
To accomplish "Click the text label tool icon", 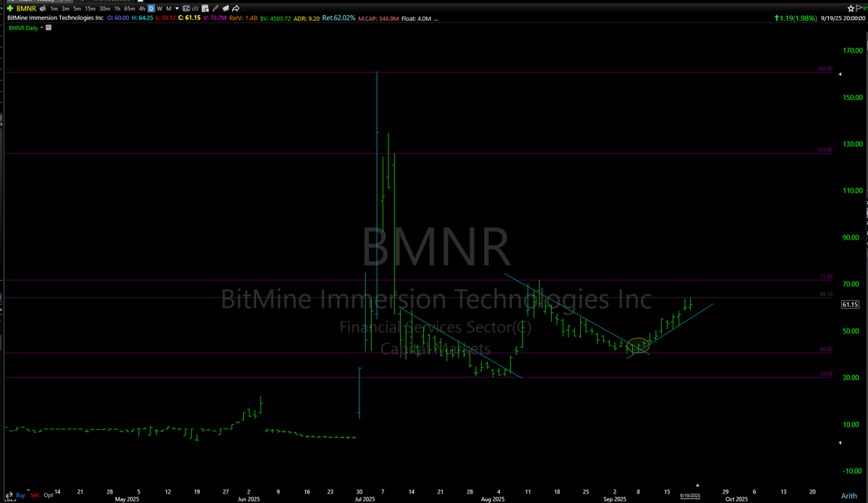I will point(186,9).
